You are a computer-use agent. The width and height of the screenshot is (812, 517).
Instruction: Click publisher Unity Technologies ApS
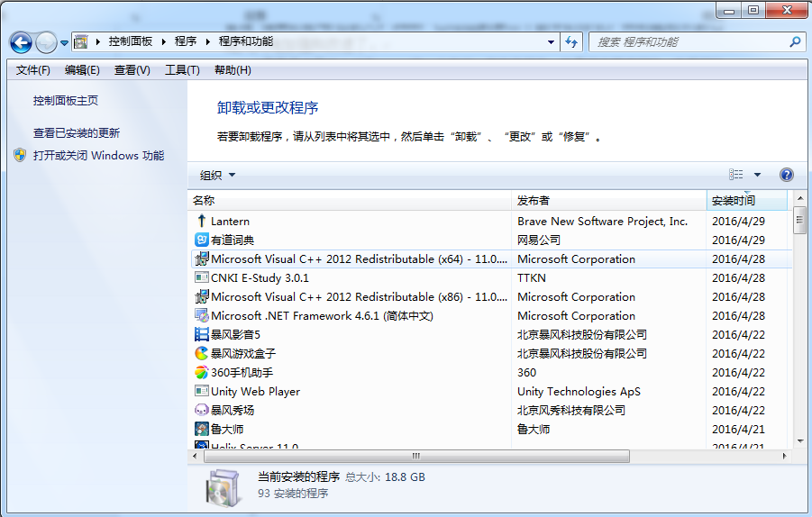tap(579, 392)
